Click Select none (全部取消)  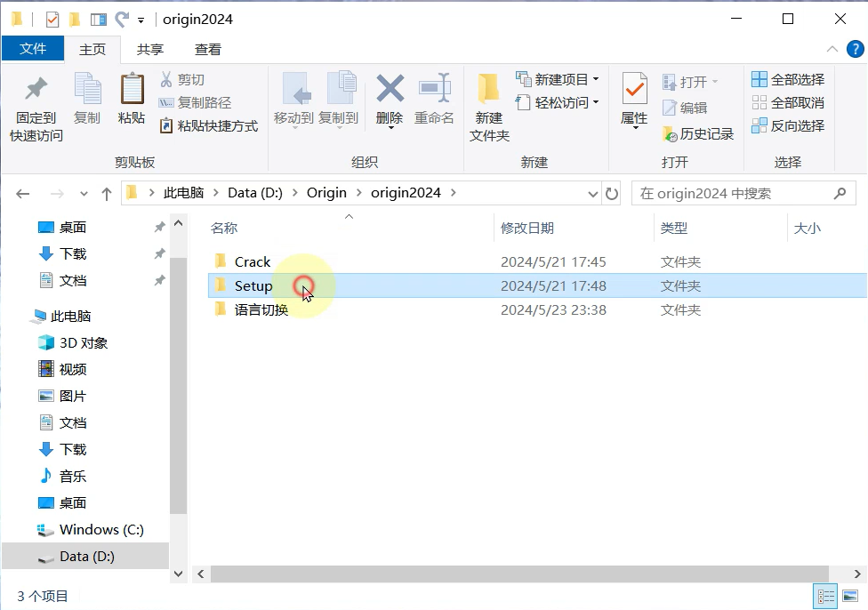(788, 103)
